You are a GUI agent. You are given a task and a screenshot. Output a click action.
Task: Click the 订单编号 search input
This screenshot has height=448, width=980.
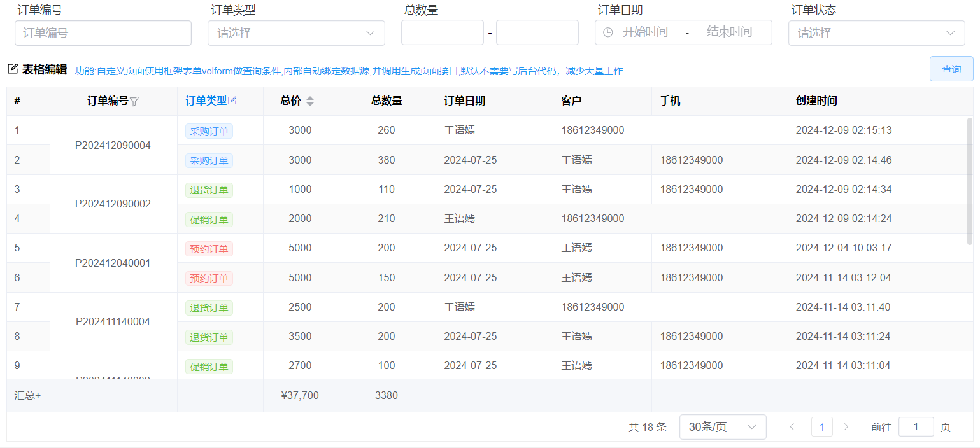(103, 33)
